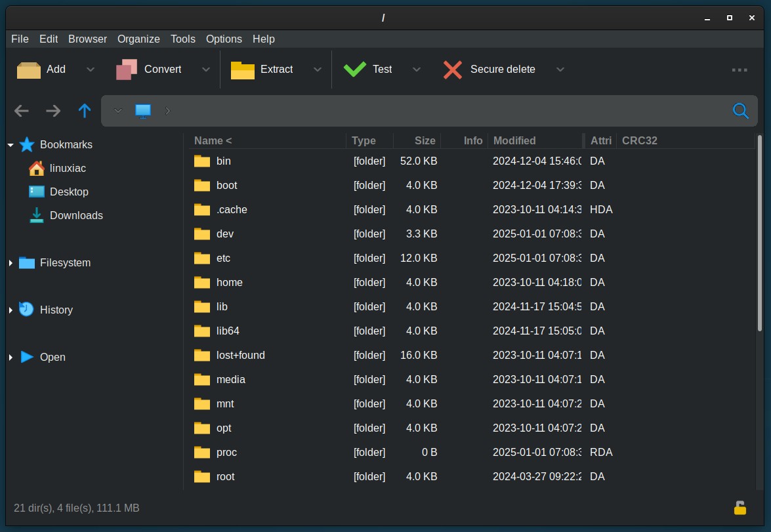The height and width of the screenshot is (532, 771).
Task: Open the address bar history dropdown
Action: point(118,111)
